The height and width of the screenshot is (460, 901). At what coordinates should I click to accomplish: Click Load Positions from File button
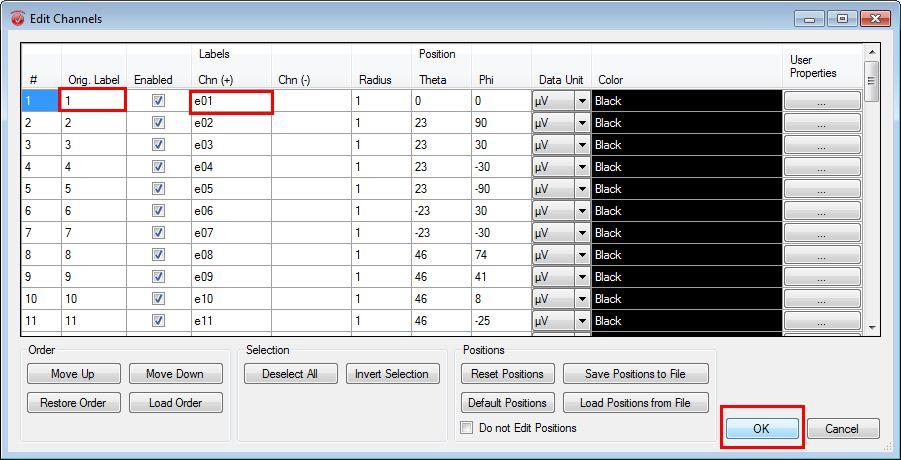point(636,403)
